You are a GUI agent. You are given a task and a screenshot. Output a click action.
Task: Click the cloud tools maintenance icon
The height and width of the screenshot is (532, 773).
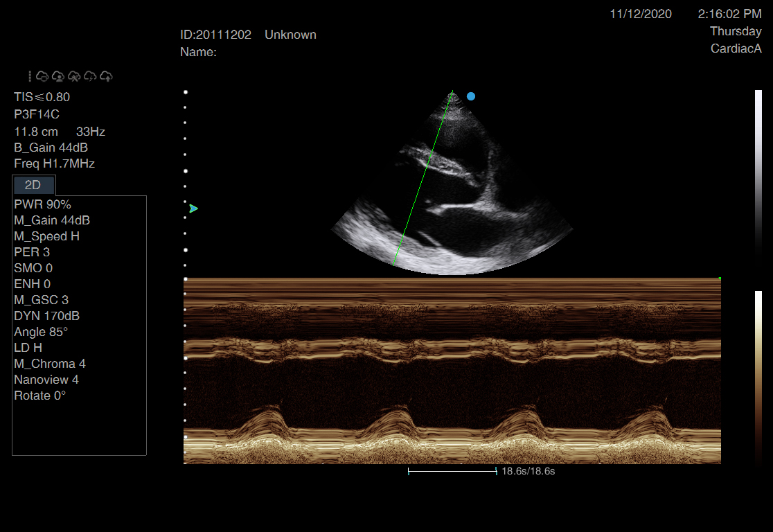tap(74, 76)
